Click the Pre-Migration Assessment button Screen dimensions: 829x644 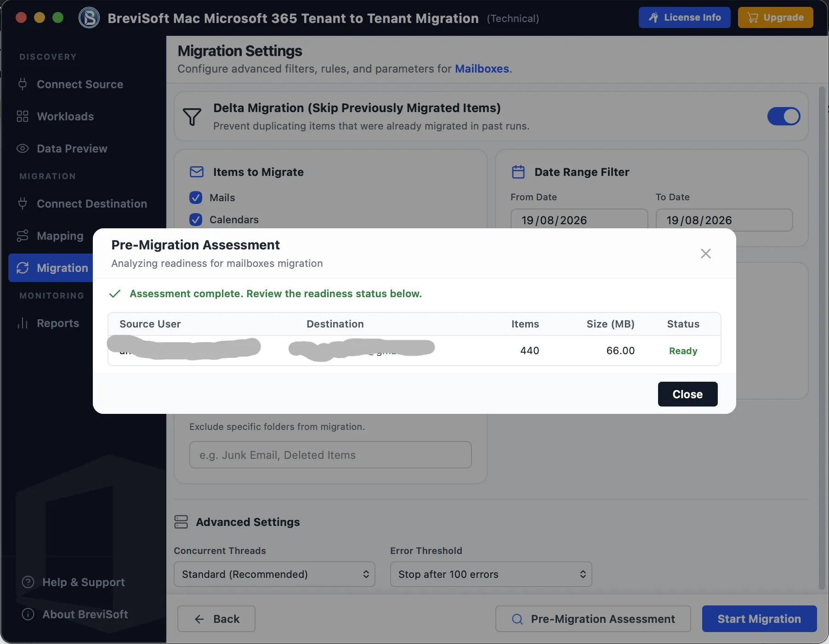[593, 619]
